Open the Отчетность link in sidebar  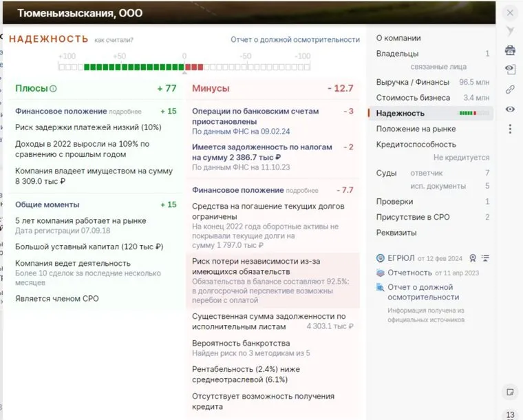click(409, 273)
